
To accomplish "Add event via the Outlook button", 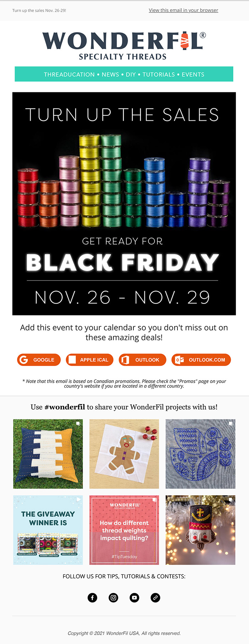I will (x=142, y=360).
